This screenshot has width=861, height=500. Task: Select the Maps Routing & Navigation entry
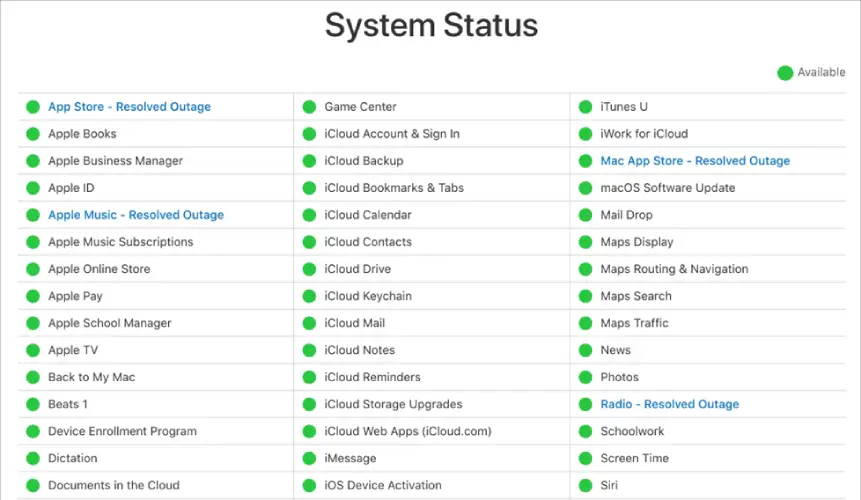(x=674, y=269)
